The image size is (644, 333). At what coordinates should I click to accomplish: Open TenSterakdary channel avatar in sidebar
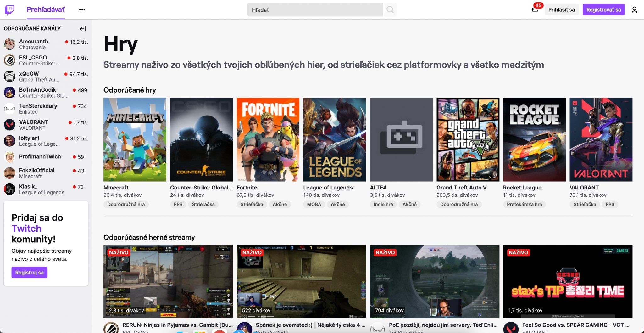[x=10, y=109]
